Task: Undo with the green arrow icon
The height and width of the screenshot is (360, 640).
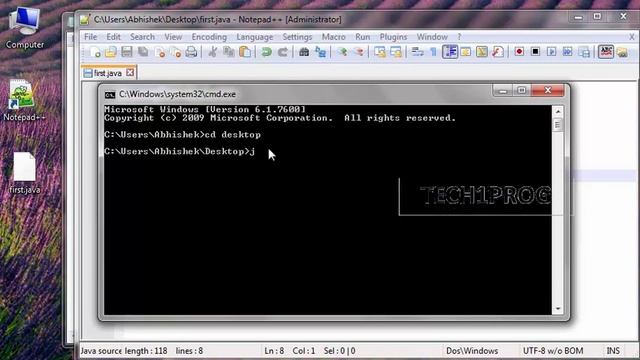Action: pos(267,52)
